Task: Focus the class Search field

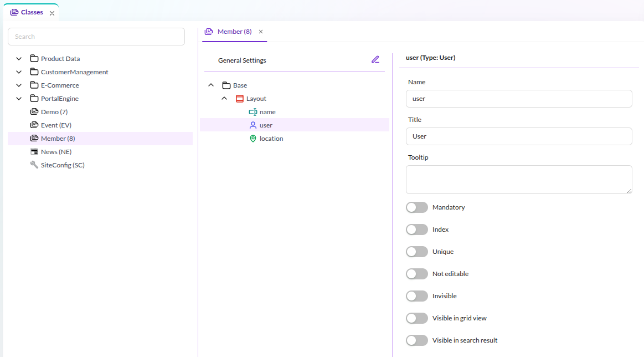Action: [x=96, y=37]
